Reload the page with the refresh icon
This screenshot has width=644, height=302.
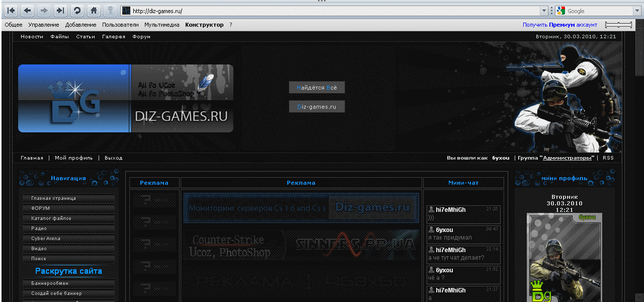pyautogui.click(x=77, y=11)
